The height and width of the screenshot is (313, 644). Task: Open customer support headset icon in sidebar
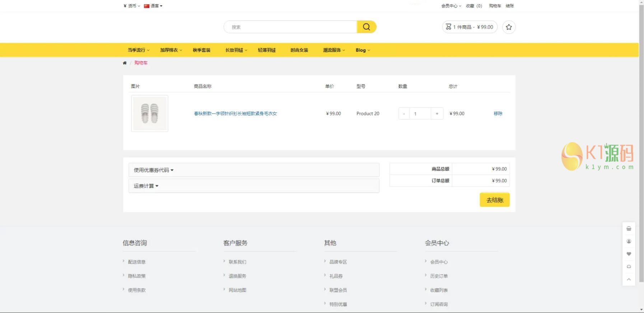[629, 267]
